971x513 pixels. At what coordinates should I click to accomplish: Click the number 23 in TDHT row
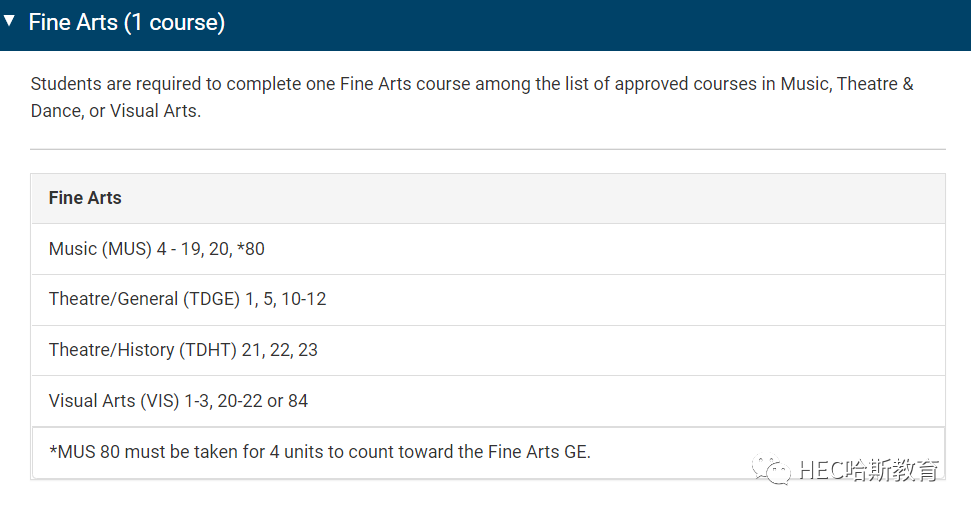[308, 350]
